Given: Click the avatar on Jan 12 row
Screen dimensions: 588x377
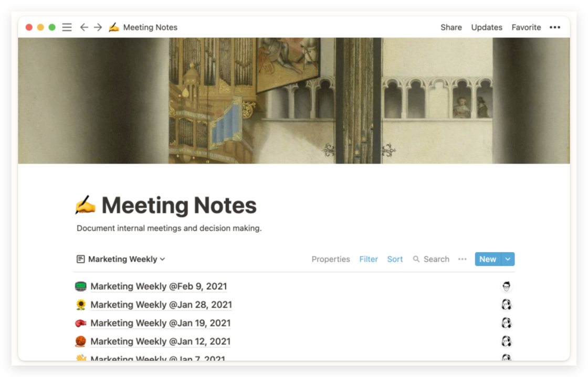Looking at the screenshot, I should pos(506,341).
